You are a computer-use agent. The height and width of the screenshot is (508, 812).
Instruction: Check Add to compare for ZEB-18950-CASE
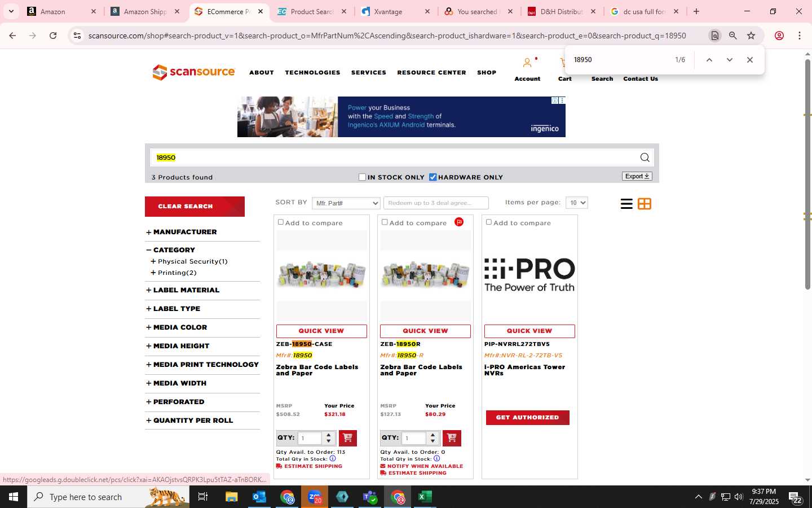tap(280, 222)
